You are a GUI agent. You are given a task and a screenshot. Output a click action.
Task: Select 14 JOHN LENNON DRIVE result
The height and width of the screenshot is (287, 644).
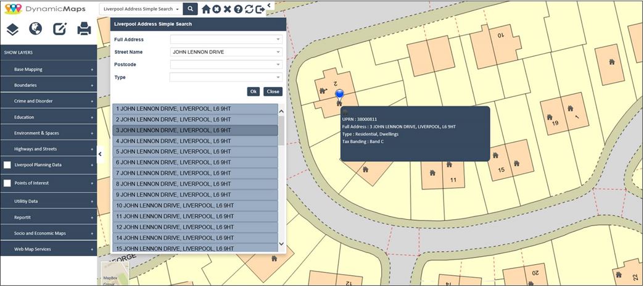195,238
